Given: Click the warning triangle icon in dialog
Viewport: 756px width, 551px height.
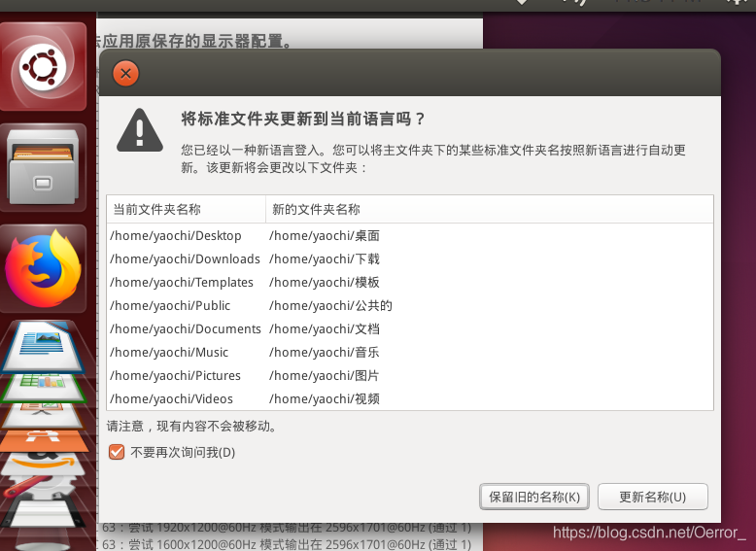Looking at the screenshot, I should click(x=139, y=130).
